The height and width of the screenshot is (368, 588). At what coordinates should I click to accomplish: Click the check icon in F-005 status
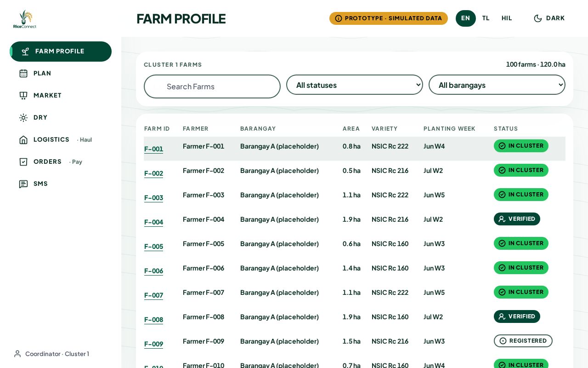pyautogui.click(x=502, y=243)
